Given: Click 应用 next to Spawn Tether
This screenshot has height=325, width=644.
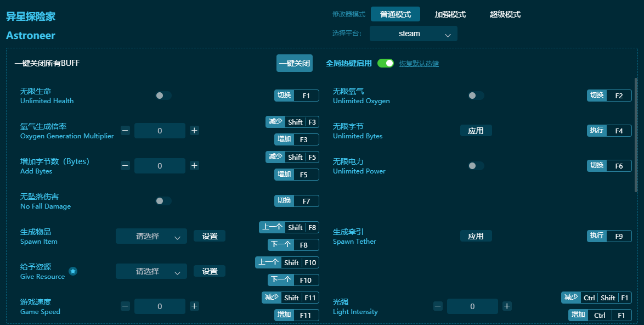Looking at the screenshot, I should (x=476, y=236).
